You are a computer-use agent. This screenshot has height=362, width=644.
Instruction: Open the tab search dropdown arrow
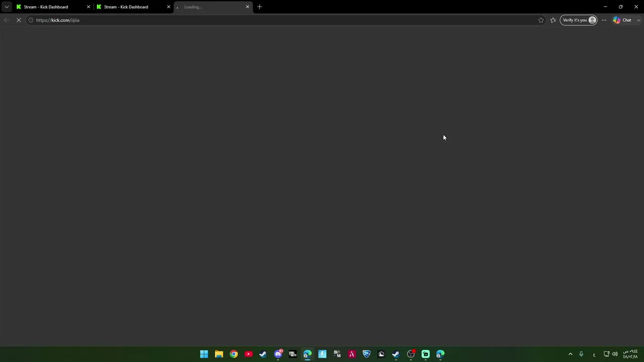pyautogui.click(x=7, y=7)
